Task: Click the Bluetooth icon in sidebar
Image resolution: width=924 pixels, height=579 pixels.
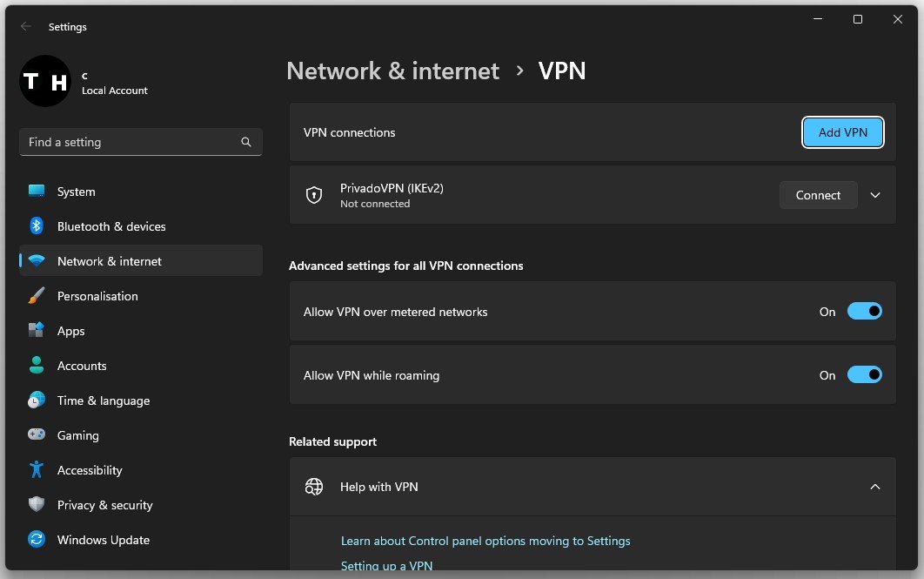Action: pos(36,226)
